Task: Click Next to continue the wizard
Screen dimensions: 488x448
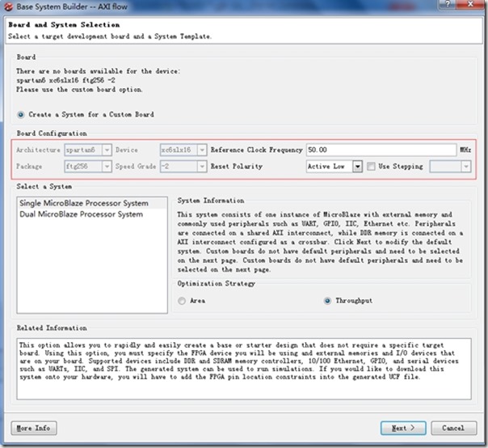Action: (402, 427)
